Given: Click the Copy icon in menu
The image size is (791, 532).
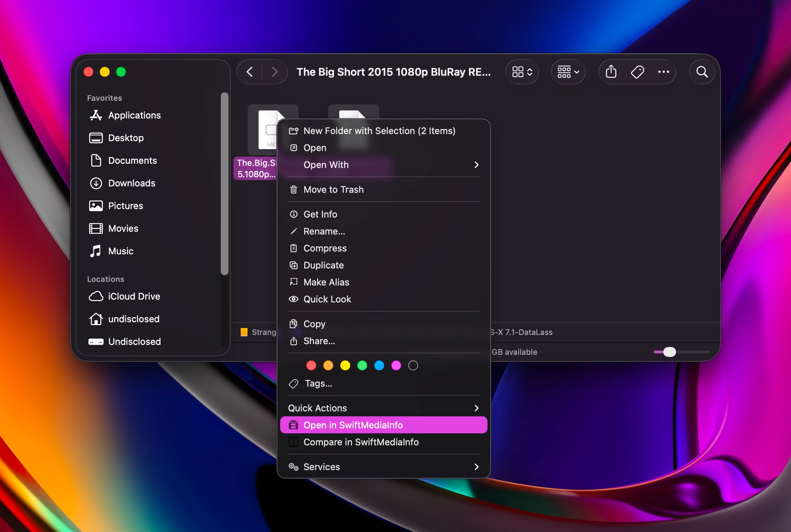Looking at the screenshot, I should coord(294,324).
